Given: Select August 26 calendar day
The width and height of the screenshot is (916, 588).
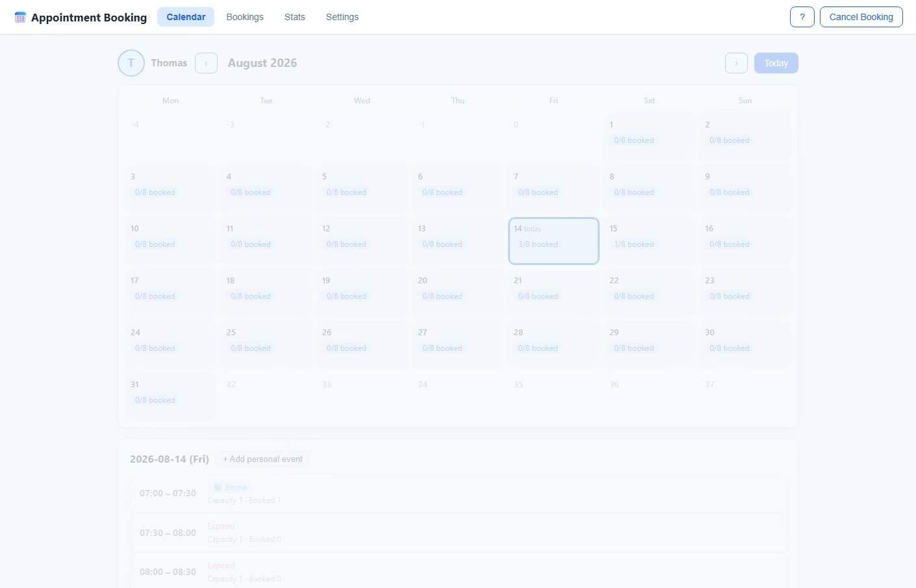Looking at the screenshot, I should pos(362,345).
